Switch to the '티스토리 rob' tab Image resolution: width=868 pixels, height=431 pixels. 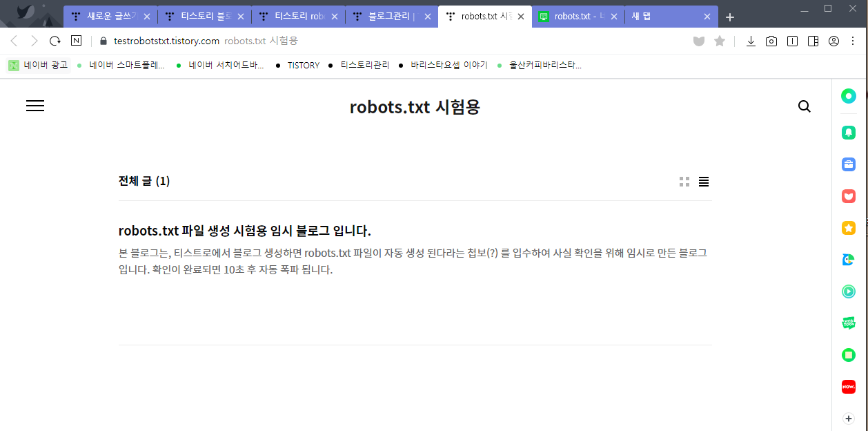tap(298, 17)
